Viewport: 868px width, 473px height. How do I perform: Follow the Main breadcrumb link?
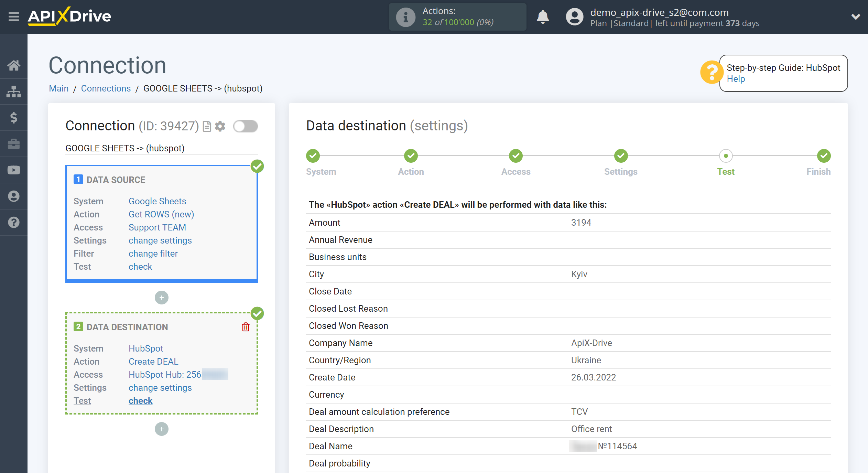[59, 88]
